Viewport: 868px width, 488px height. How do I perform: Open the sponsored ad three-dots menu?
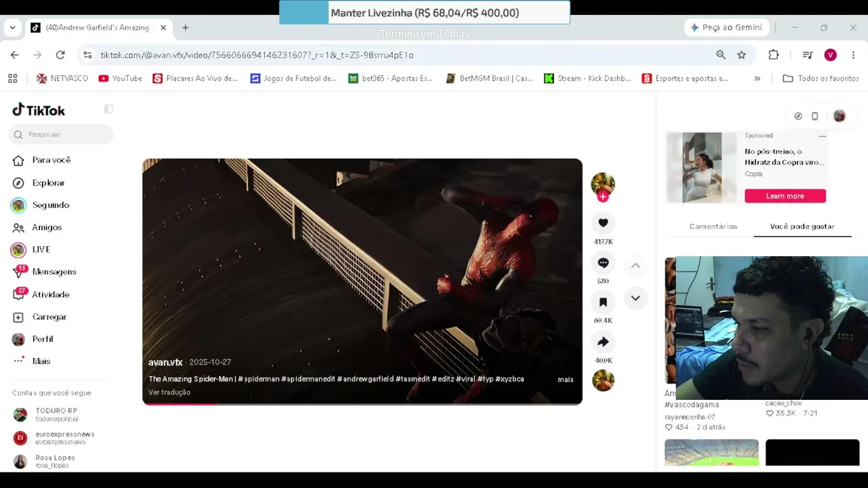tap(822, 136)
